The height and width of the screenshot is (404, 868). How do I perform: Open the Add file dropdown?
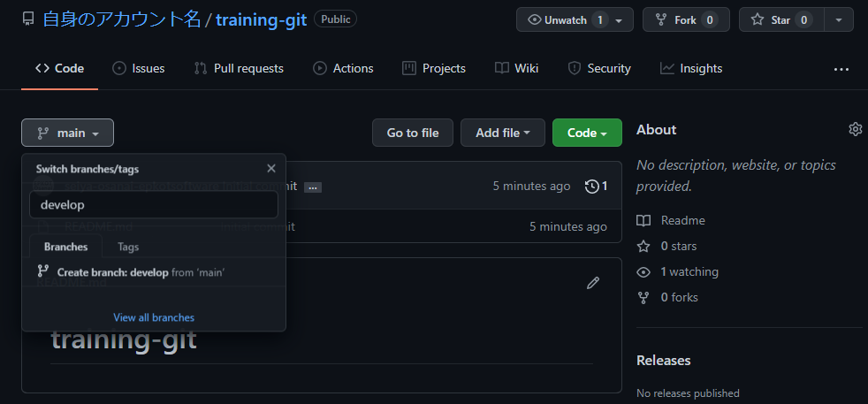(x=503, y=133)
